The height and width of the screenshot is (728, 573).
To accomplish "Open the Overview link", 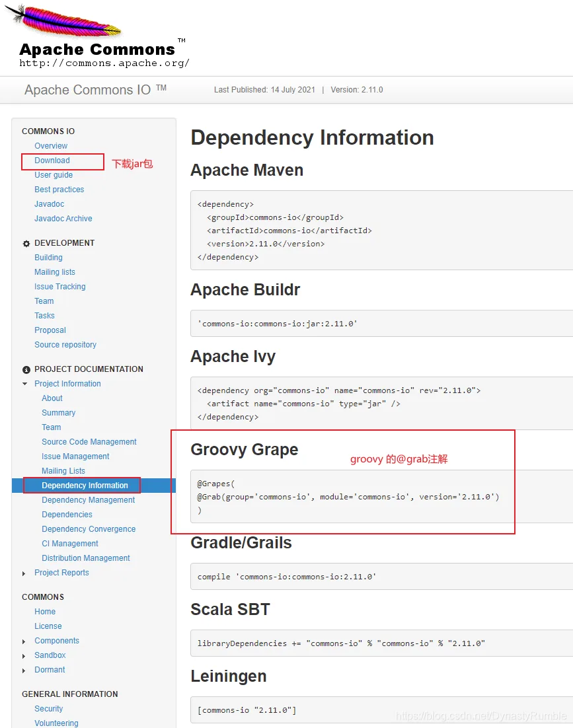I will [x=51, y=146].
